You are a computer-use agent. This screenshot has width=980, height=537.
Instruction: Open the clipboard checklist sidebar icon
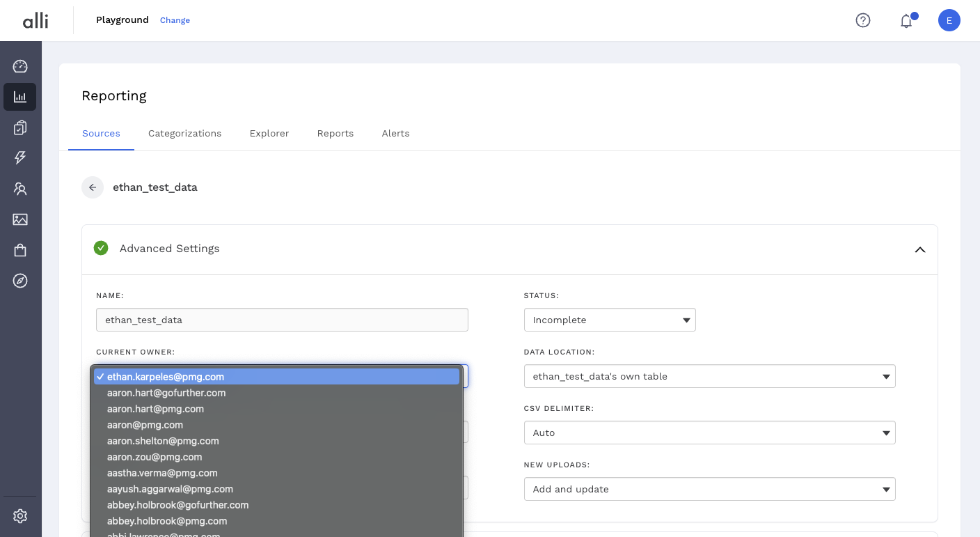(20, 127)
